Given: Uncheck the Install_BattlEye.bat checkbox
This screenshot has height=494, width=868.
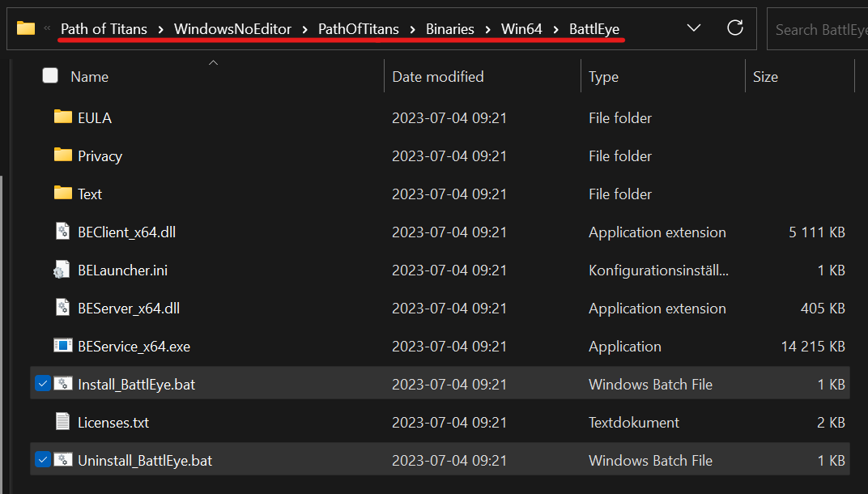Looking at the screenshot, I should click(43, 384).
